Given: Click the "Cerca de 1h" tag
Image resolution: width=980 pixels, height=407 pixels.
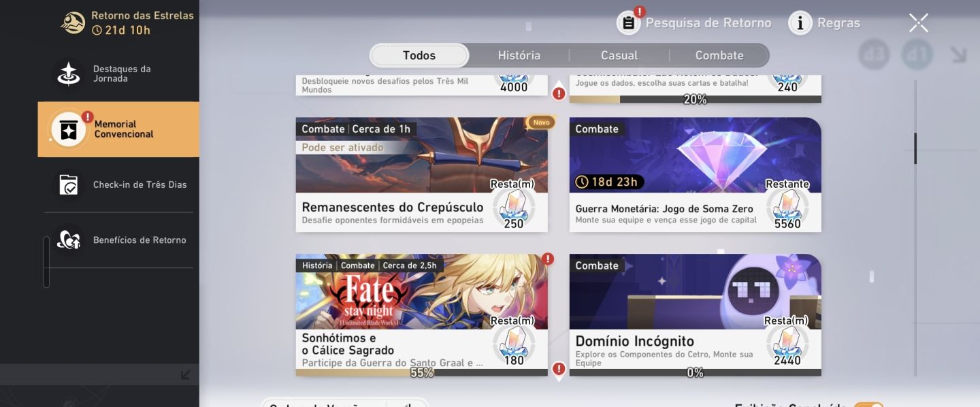Looking at the screenshot, I should pyautogui.click(x=382, y=129).
